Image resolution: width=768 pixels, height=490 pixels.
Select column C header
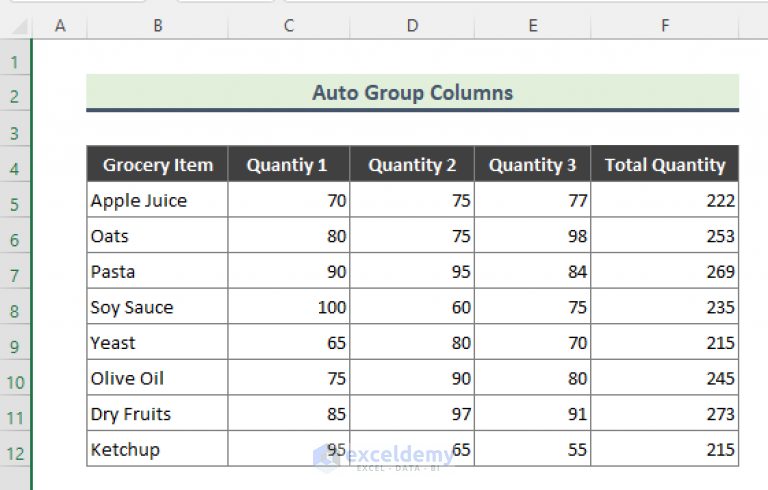tap(289, 25)
